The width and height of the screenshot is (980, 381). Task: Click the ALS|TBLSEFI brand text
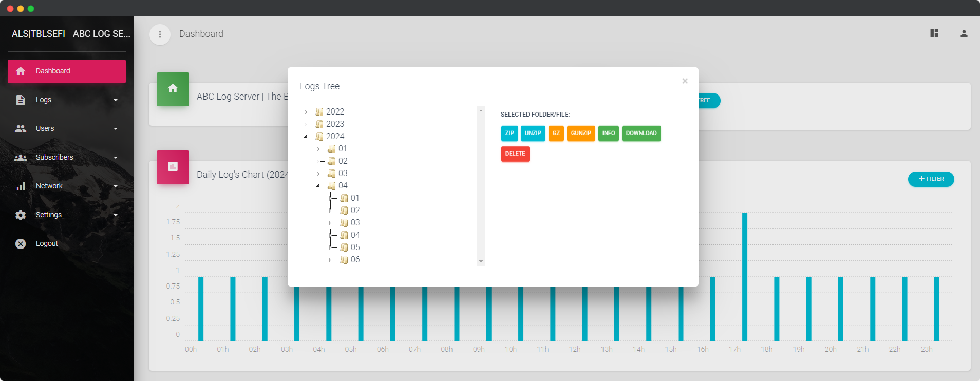[x=39, y=34]
